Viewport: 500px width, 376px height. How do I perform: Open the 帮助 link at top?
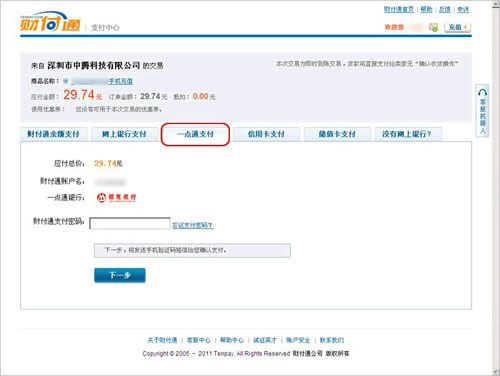(426, 9)
